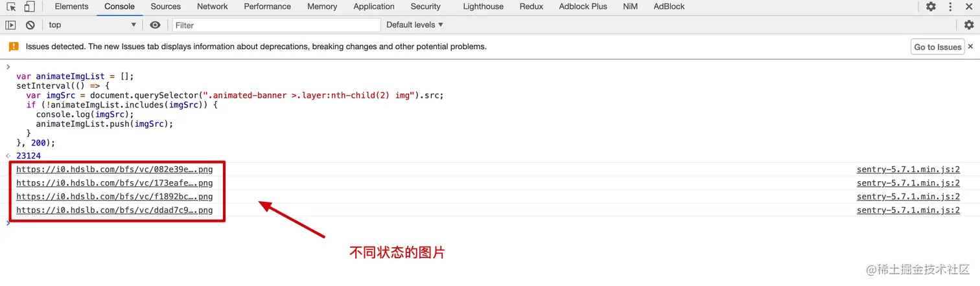This screenshot has height=286, width=980.
Task: Clear console with the ban icon
Action: (x=30, y=25)
